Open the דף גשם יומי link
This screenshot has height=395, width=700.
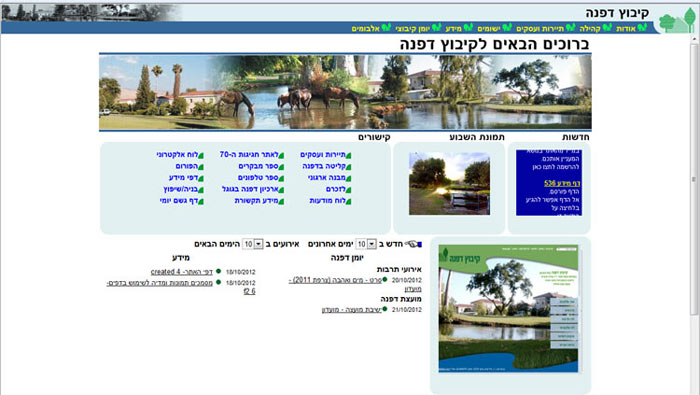point(179,201)
